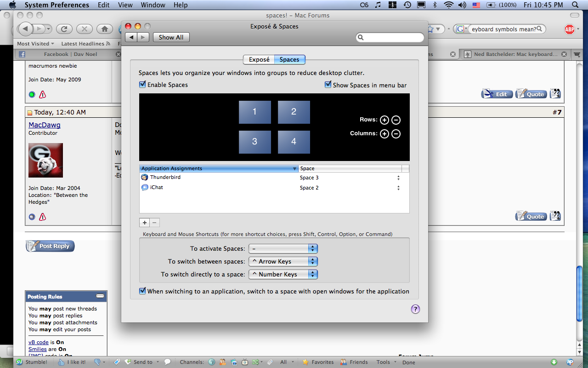
Task: Go back in the Firefox browser
Action: [25, 29]
